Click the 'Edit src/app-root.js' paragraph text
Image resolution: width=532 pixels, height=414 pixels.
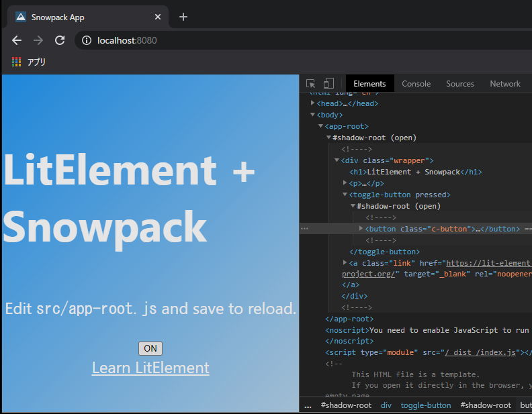(150, 309)
